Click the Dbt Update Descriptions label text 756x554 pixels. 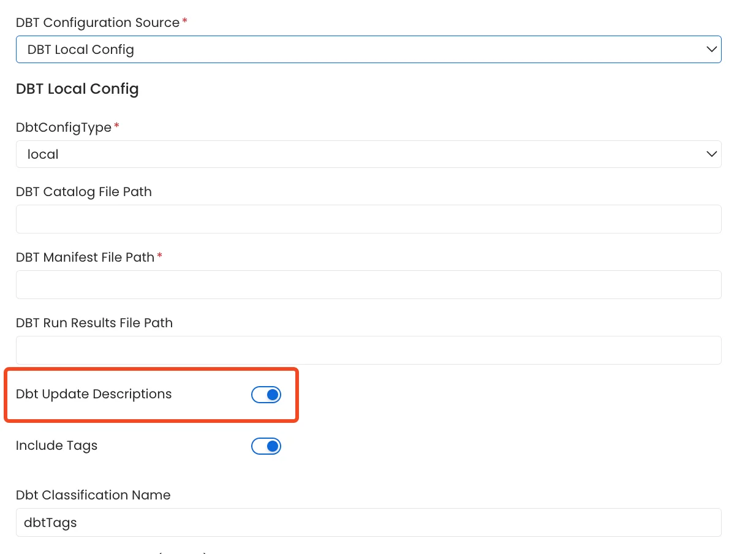click(x=94, y=394)
